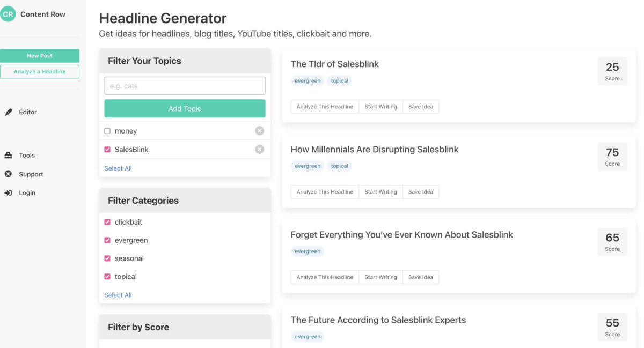This screenshot has width=644, height=348.
Task: Click Select All under Filter Categories
Action: tap(118, 294)
